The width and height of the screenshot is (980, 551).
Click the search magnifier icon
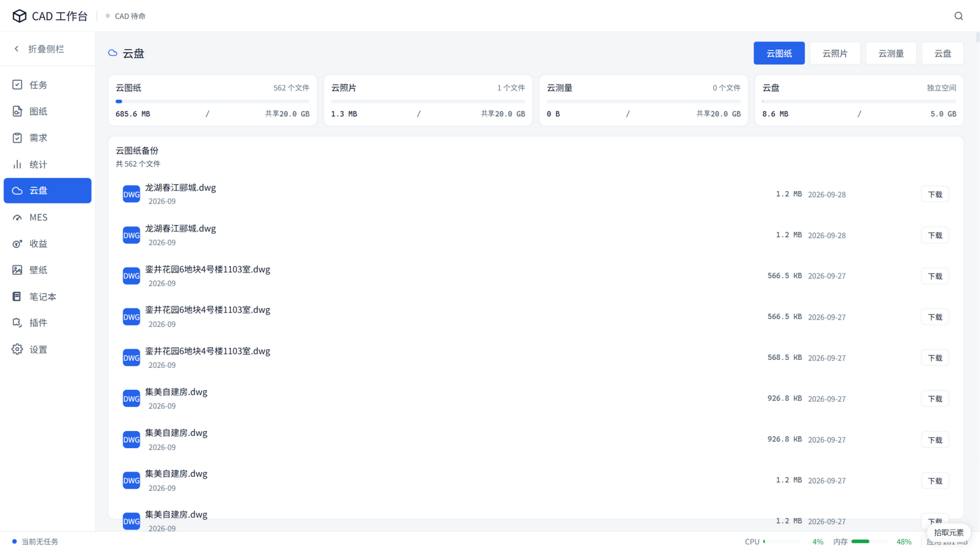point(959,16)
